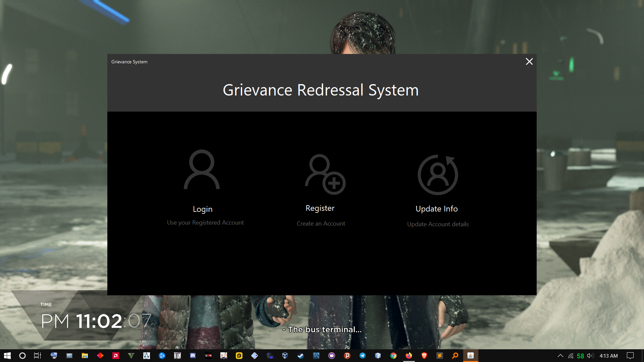
Task: Close the Grievance System window
Action: pyautogui.click(x=529, y=61)
